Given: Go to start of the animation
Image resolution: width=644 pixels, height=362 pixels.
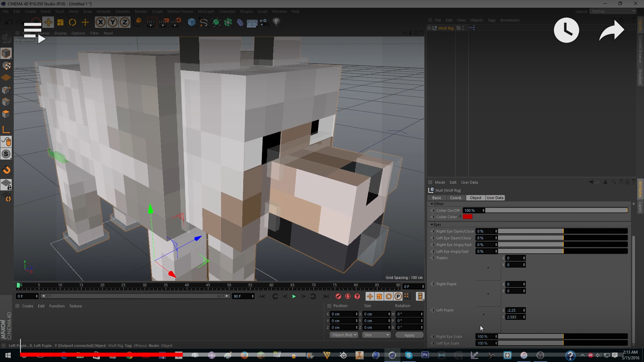Looking at the screenshot, I should 262,296.
